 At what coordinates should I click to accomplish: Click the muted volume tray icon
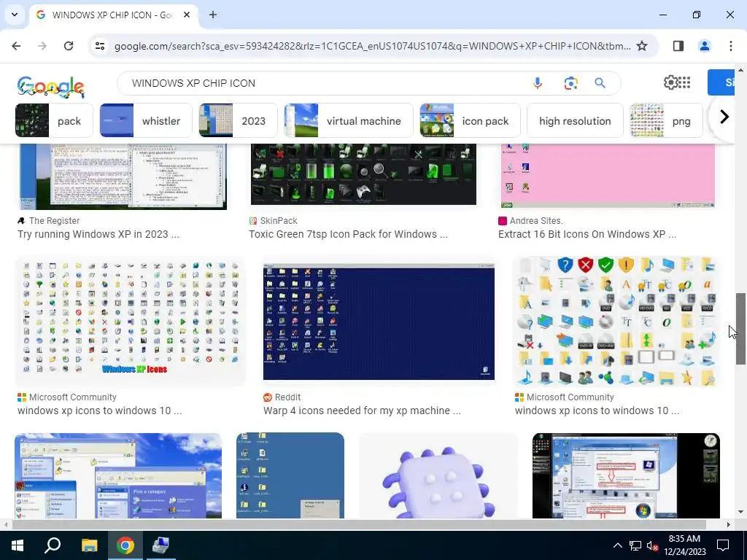(652, 545)
